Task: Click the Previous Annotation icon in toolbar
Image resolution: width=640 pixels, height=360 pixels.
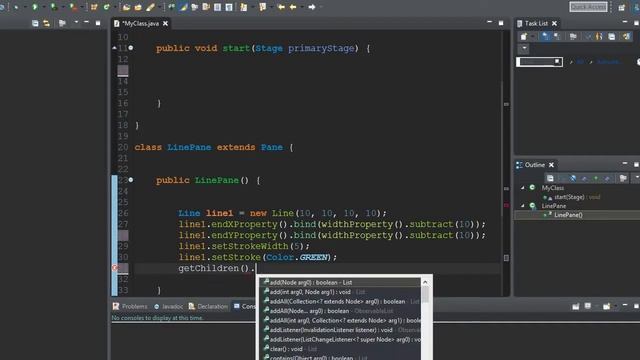Action: pyautogui.click(x=262, y=7)
